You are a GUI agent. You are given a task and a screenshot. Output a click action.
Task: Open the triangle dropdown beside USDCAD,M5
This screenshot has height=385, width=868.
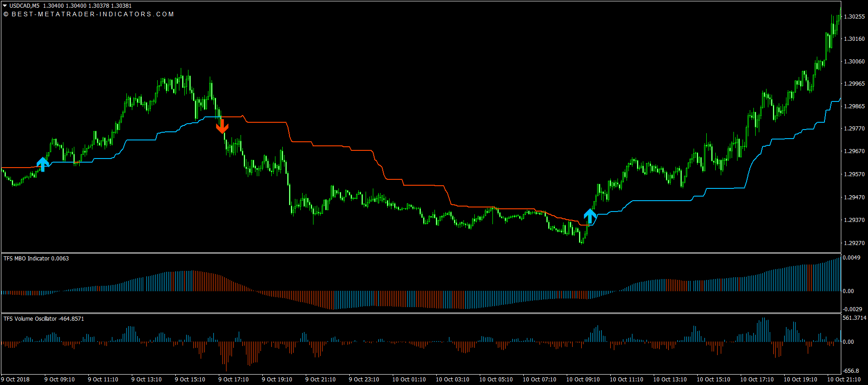click(5, 6)
